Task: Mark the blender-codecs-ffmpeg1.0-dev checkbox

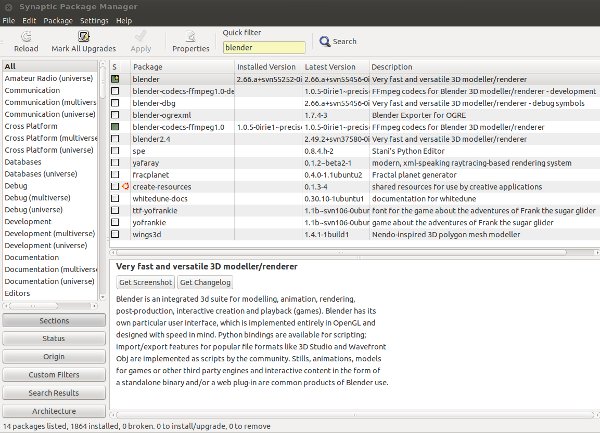Action: point(115,91)
